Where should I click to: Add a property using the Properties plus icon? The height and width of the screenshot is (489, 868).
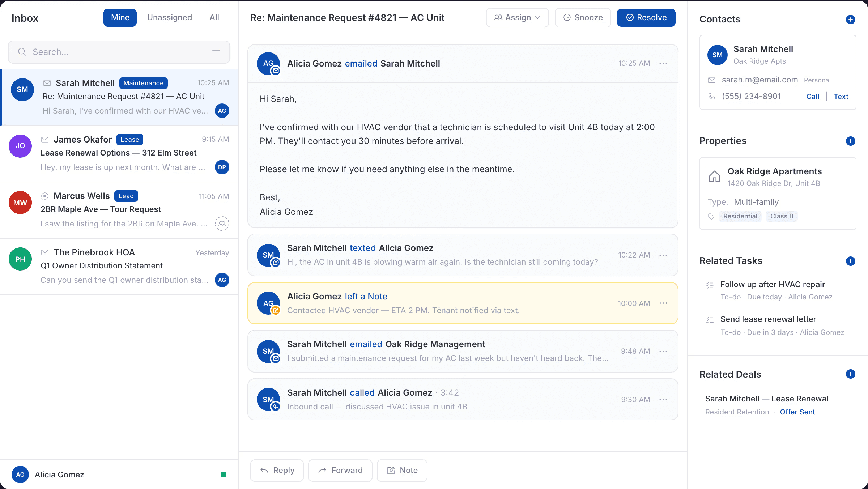(851, 141)
